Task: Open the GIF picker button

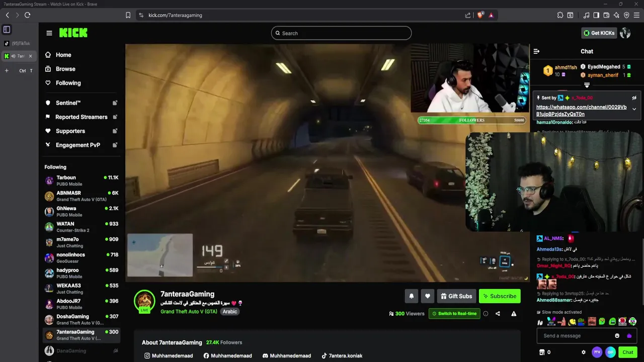Action: coord(610,352)
